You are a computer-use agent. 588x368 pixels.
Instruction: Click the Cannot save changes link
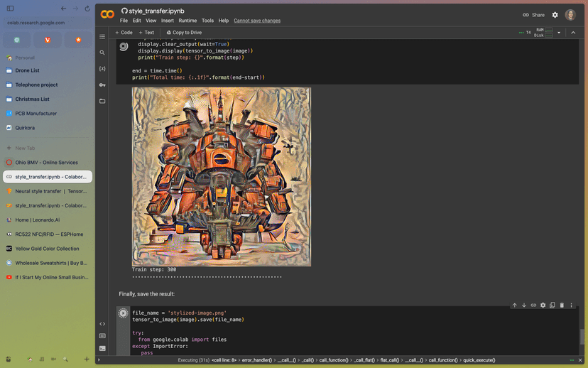click(x=257, y=21)
